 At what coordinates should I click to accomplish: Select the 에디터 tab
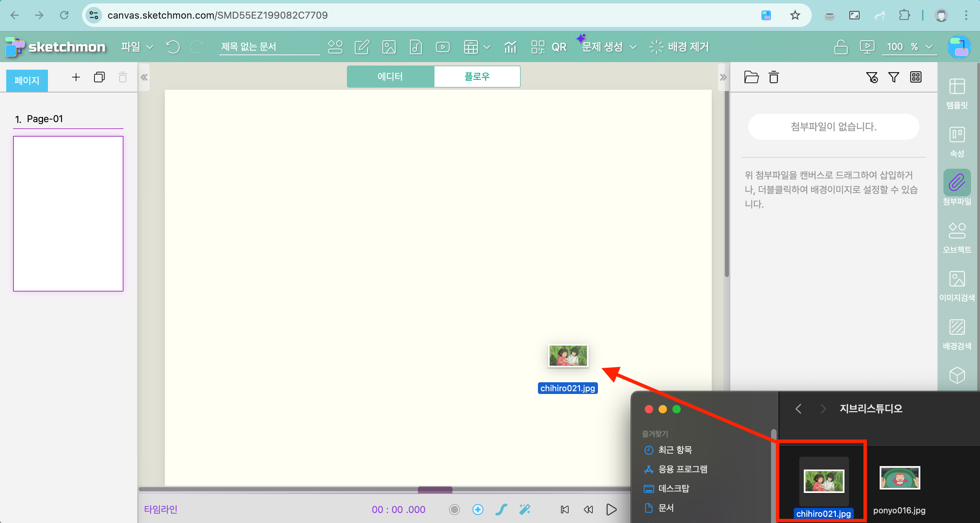tap(390, 77)
